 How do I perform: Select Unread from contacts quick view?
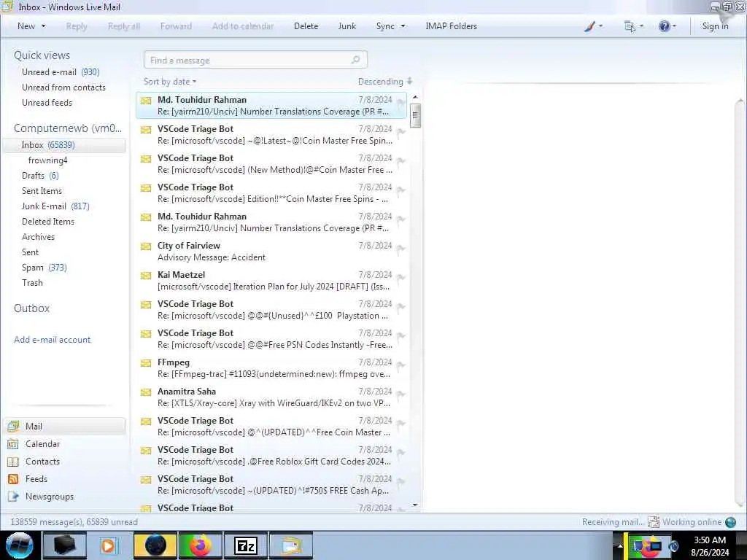click(65, 87)
